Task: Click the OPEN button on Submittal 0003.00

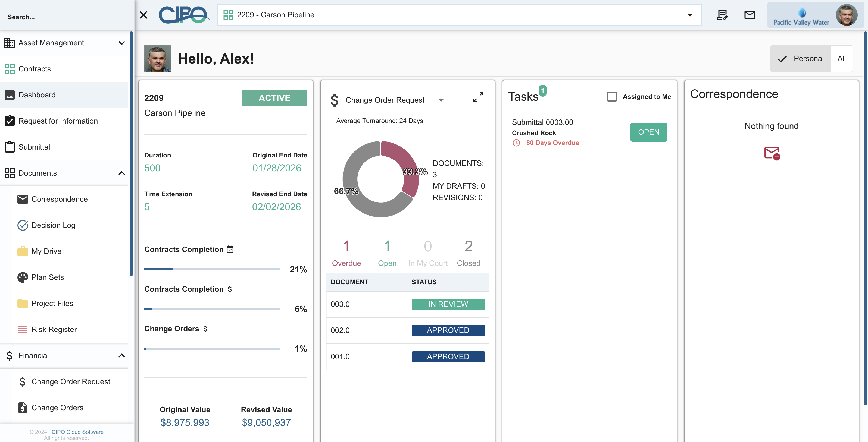Action: tap(648, 132)
